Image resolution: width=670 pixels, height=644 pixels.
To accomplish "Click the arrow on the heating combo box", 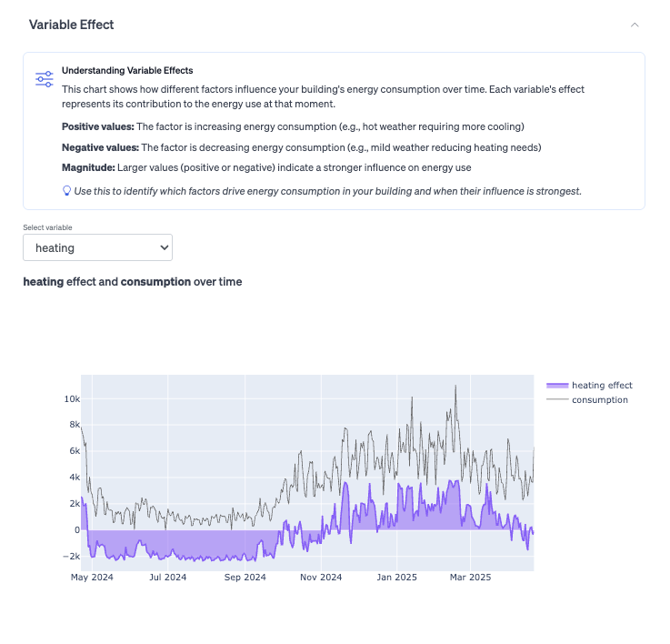I will click(x=164, y=247).
